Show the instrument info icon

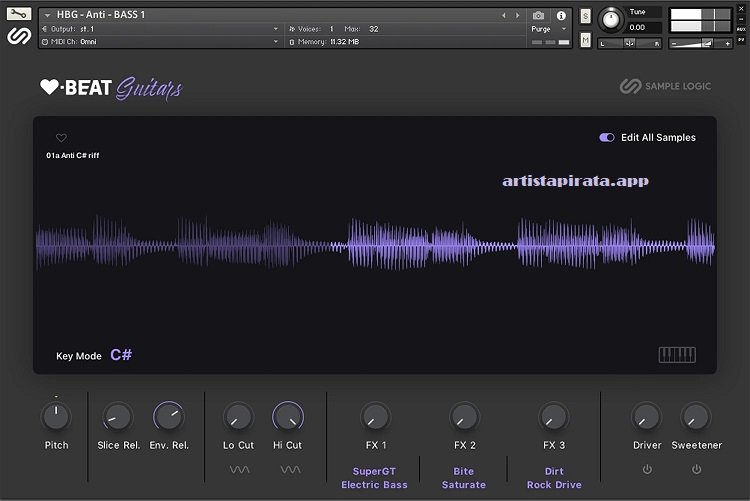click(561, 16)
